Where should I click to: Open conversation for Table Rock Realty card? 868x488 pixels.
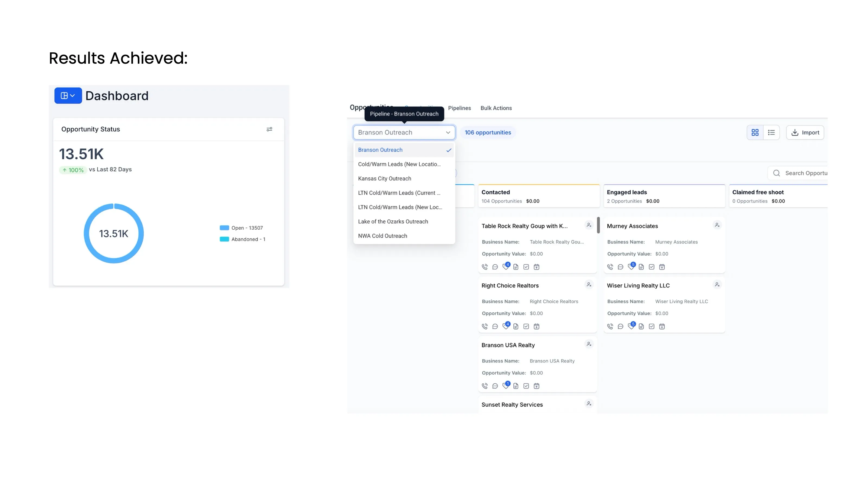[x=495, y=267]
